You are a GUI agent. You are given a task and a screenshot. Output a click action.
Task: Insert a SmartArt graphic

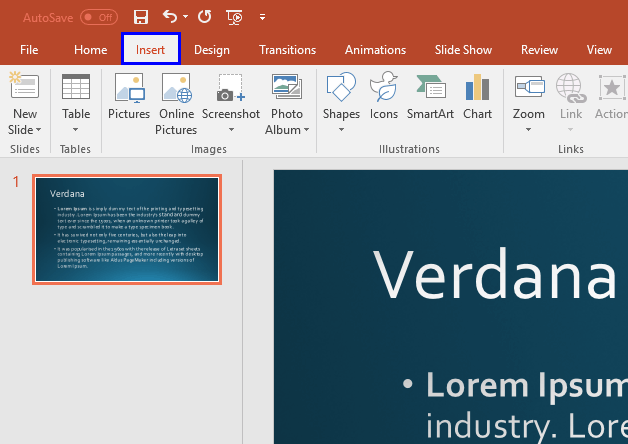click(430, 102)
